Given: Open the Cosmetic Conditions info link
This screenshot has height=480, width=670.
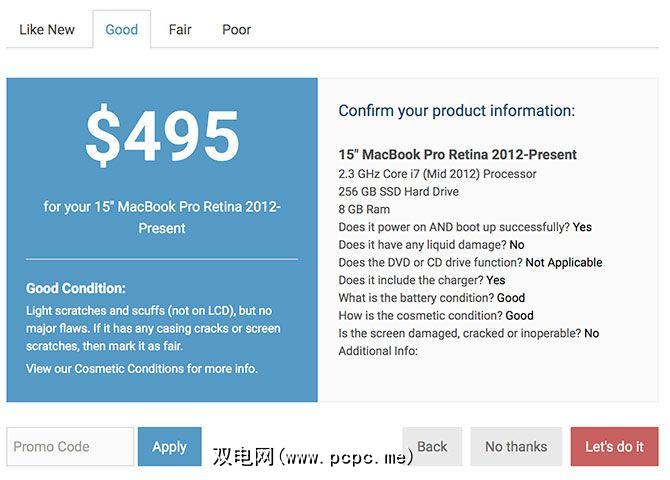Looking at the screenshot, I should coord(141,368).
